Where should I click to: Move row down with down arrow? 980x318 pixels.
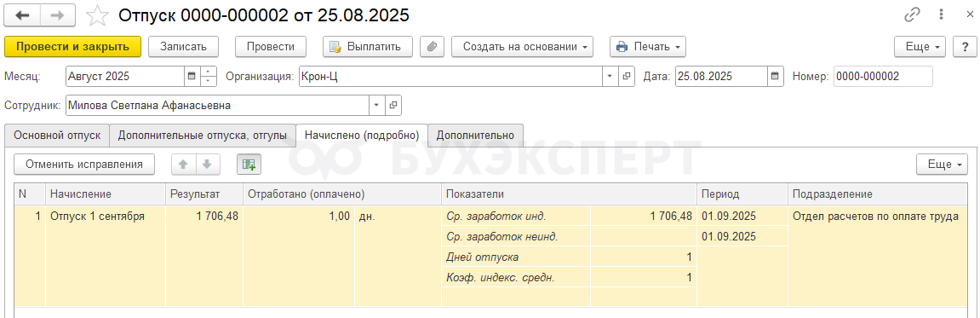[208, 164]
